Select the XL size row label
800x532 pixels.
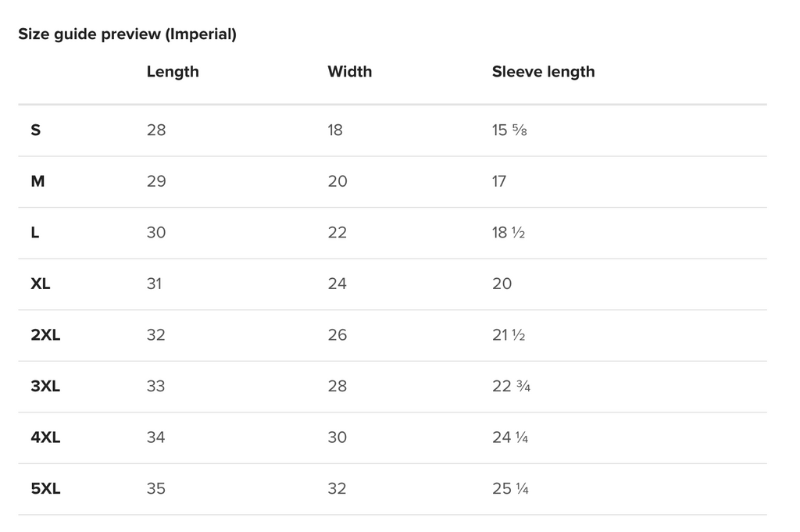(41, 284)
